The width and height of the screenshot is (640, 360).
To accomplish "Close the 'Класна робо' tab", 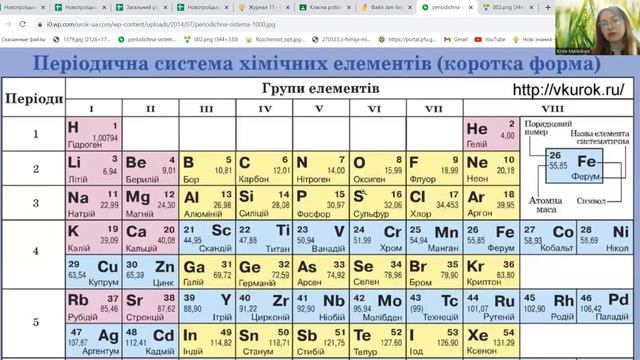I will pyautogui.click(x=349, y=7).
